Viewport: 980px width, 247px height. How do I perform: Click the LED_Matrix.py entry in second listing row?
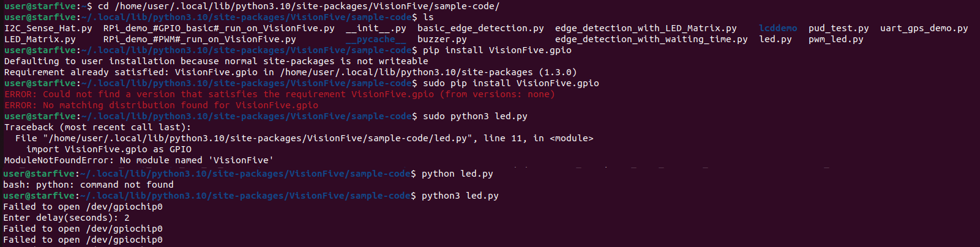[40, 39]
